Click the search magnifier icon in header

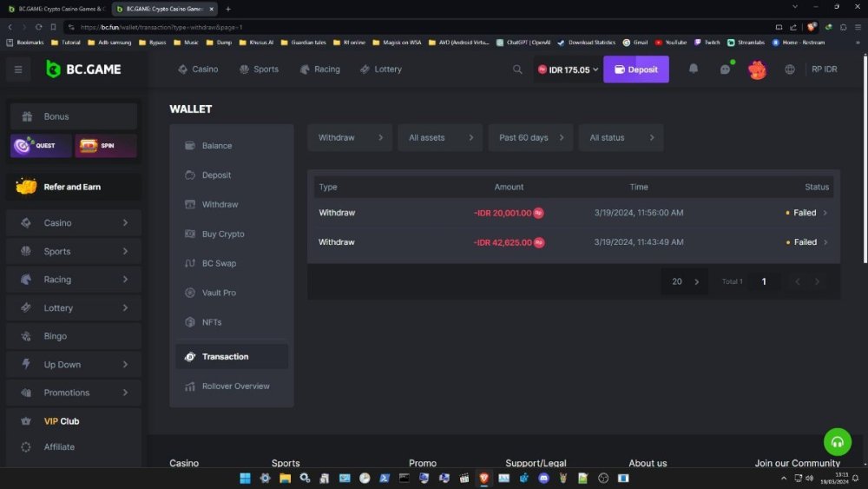(x=517, y=69)
